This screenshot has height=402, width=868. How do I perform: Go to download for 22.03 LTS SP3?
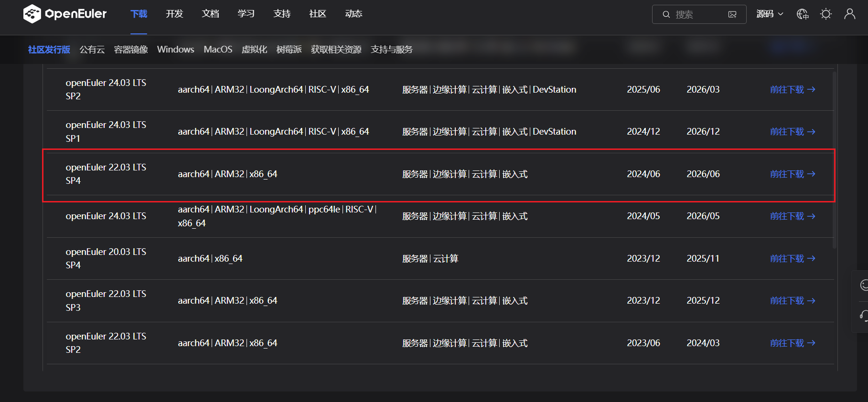click(793, 301)
